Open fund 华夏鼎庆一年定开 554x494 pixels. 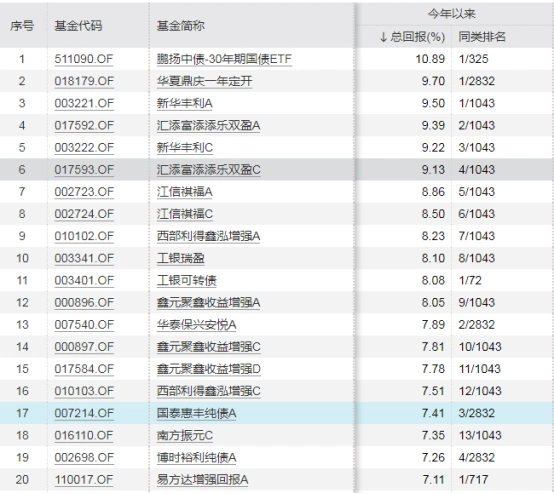point(205,81)
